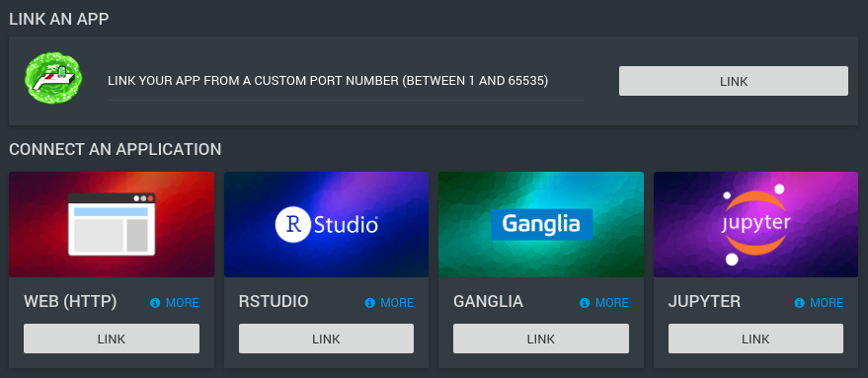Screen dimensions: 868x378
Task: Click the info icon beside WEB (HTTP)
Action: [155, 303]
